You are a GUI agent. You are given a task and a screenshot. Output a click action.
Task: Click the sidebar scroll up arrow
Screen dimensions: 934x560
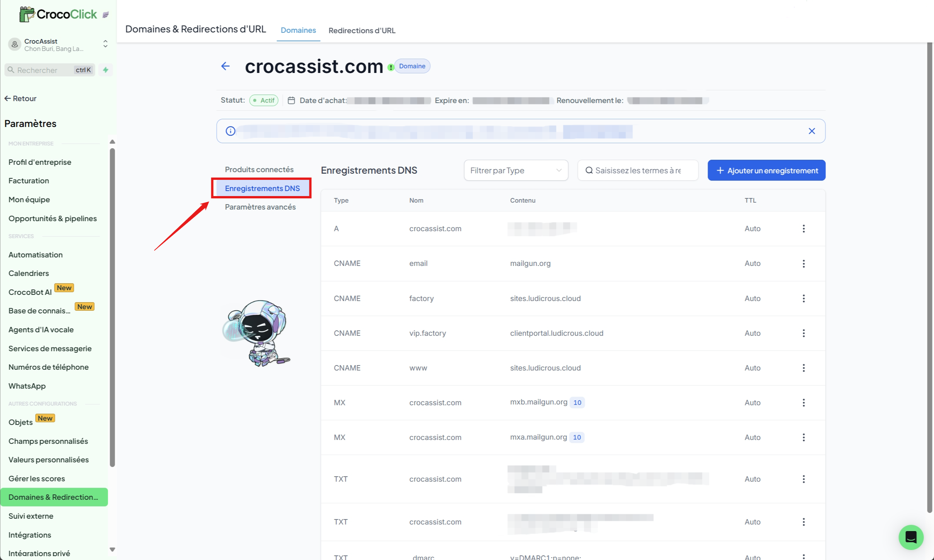112,142
